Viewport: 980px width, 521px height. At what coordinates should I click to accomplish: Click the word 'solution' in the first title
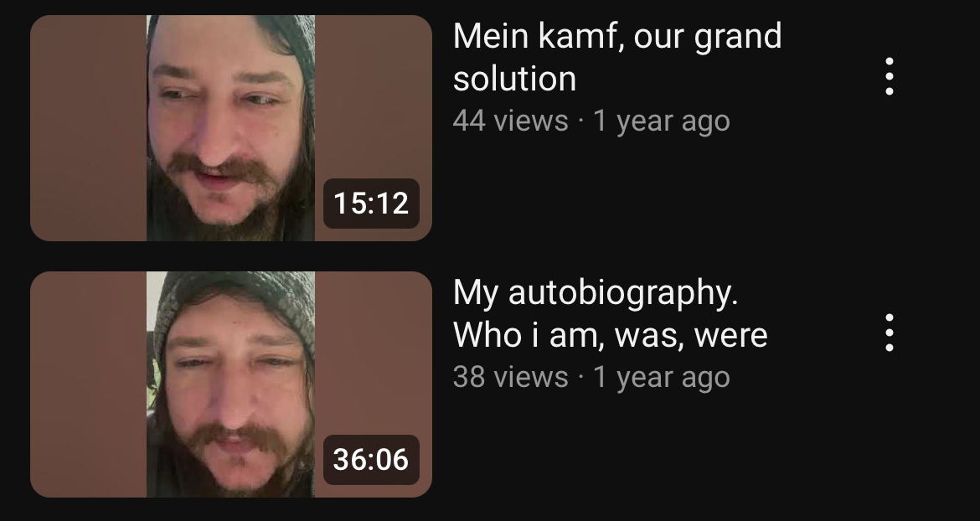514,79
